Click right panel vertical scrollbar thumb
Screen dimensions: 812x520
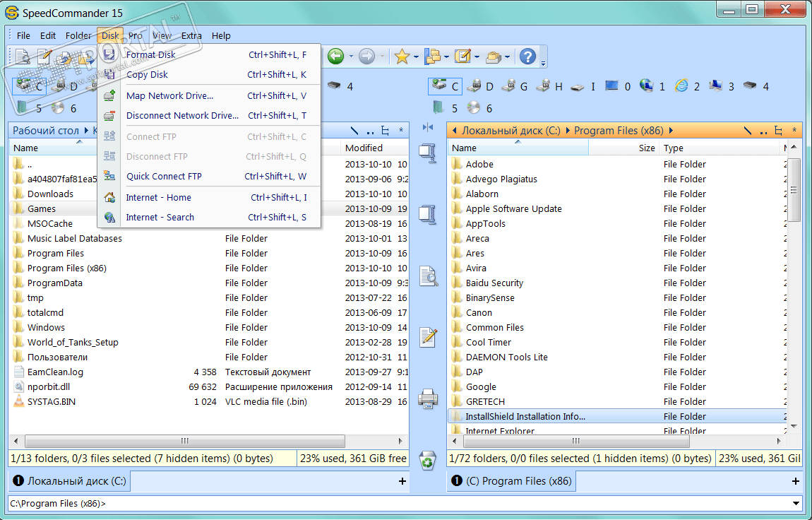[794, 189]
